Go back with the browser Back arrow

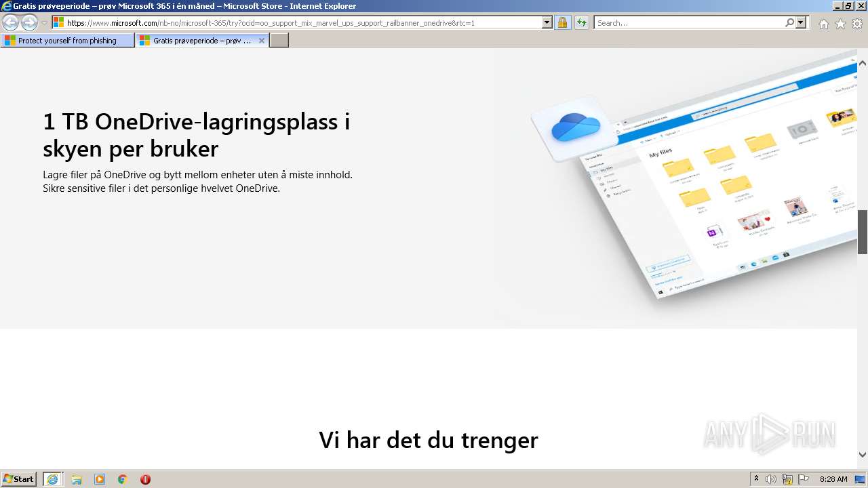coord(10,23)
